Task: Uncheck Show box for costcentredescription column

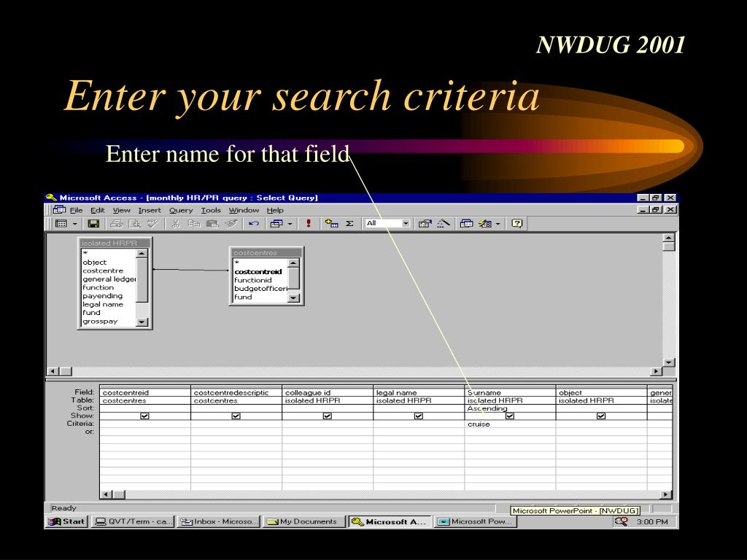Action: coord(236,416)
